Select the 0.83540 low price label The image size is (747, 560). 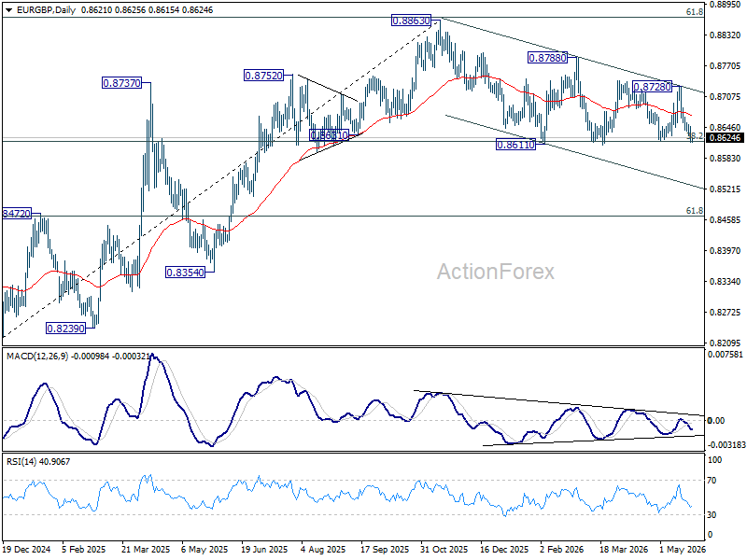[x=185, y=273]
